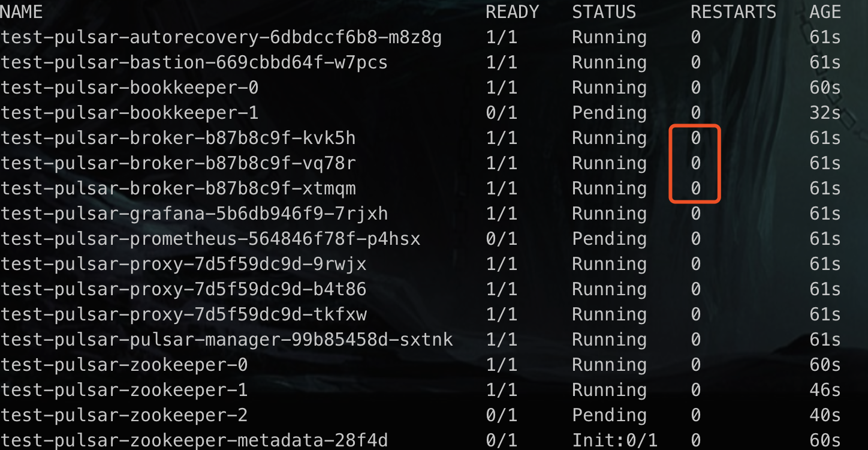
Task: Click restarts 0 of broker vq78r row
Action: (x=695, y=164)
